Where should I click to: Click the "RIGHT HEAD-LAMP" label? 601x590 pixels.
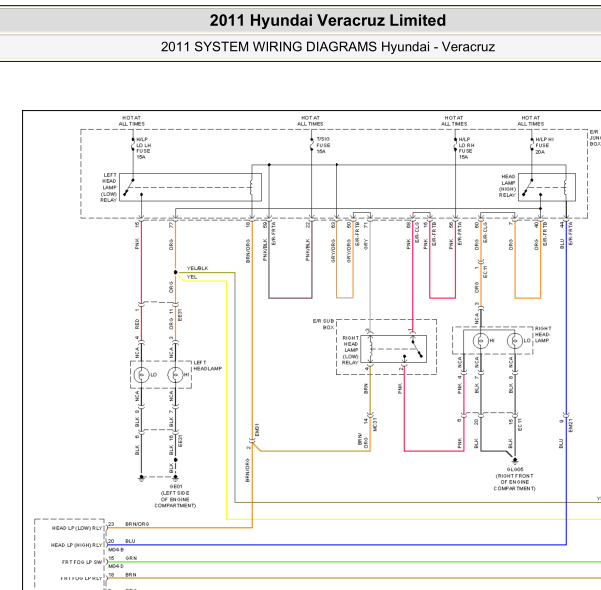pos(543,334)
